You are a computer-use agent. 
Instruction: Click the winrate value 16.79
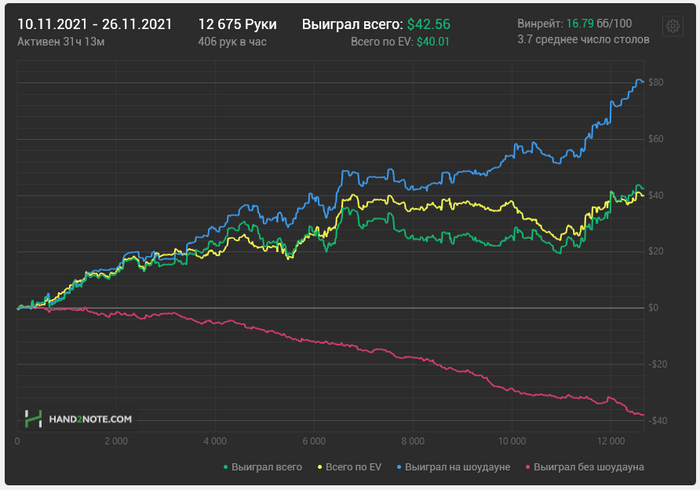pyautogui.click(x=579, y=23)
